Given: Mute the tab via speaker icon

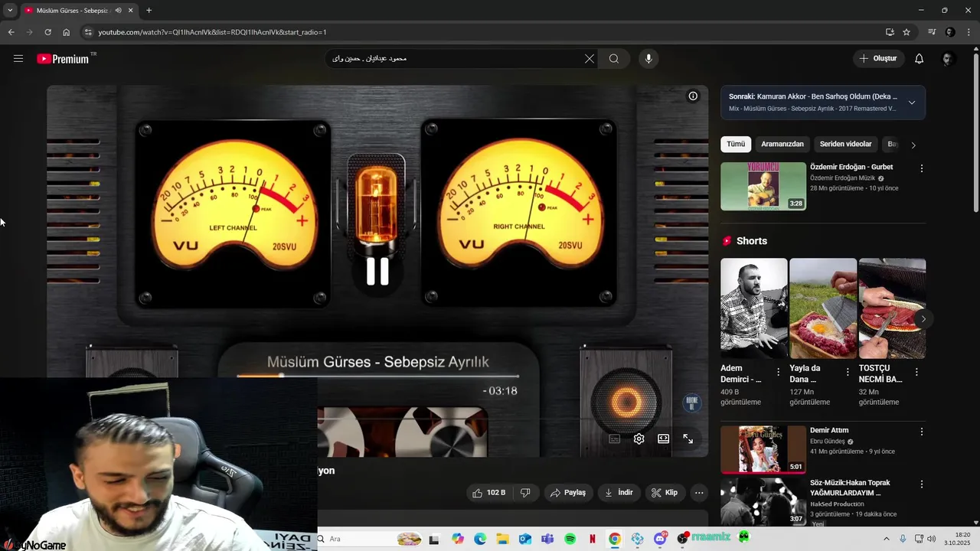Looking at the screenshot, I should (x=118, y=11).
